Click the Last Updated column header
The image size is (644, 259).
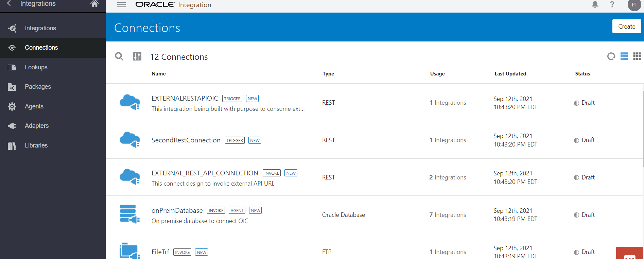click(x=510, y=74)
